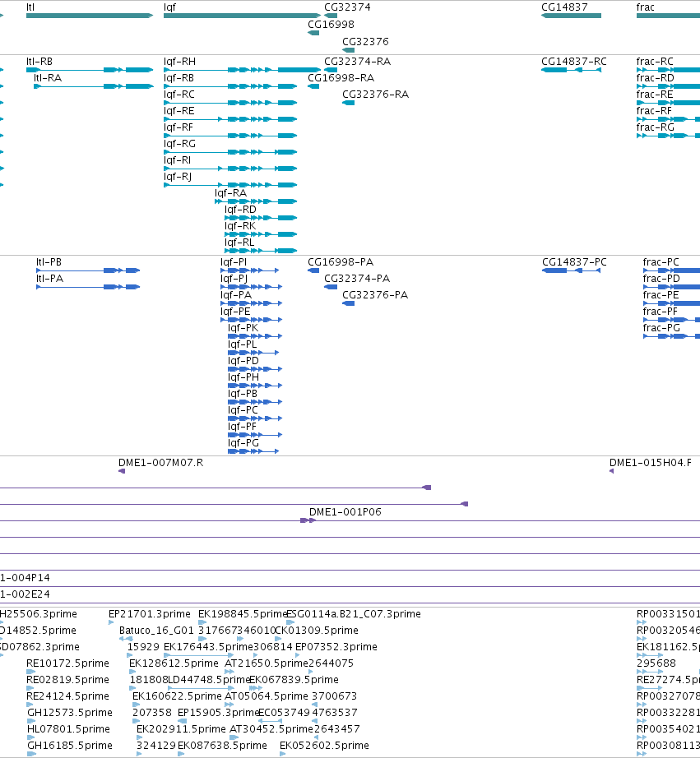Select the frac-RD transcript
Image resolution: width=700 pixels, height=758 pixels.
point(668,86)
